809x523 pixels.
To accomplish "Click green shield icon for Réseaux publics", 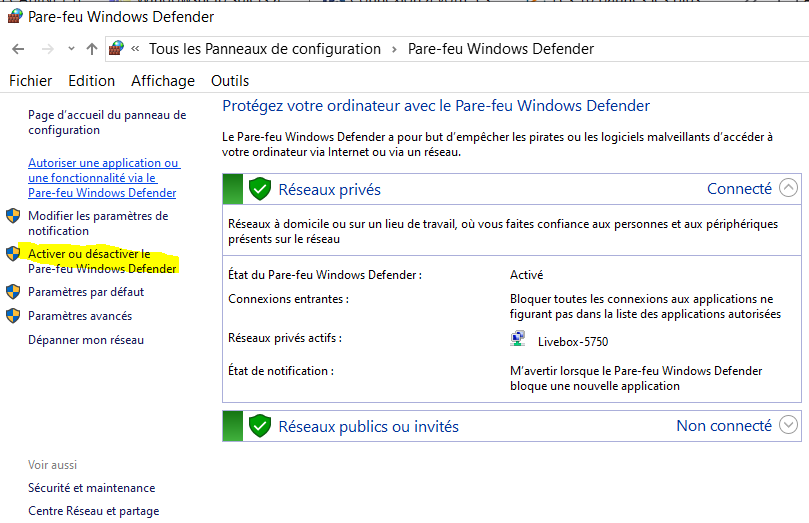I will click(260, 426).
